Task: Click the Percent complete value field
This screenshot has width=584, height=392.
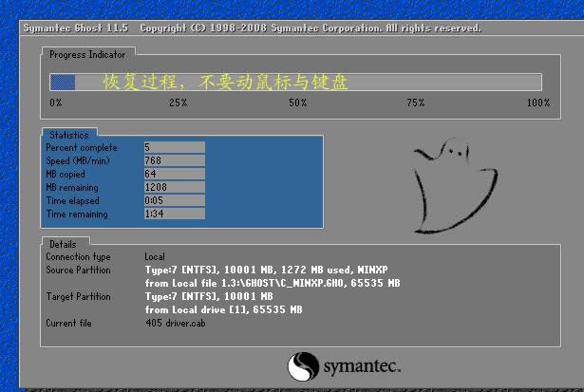Action: tap(174, 147)
